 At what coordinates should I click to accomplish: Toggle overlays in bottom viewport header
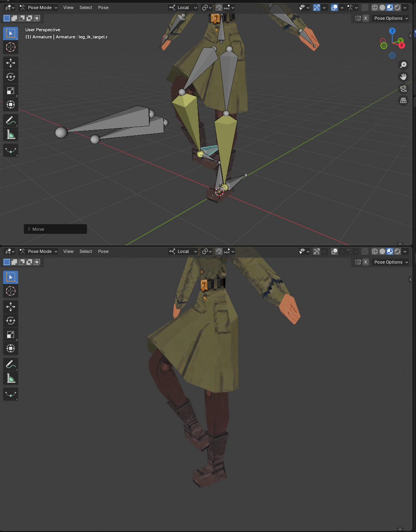[x=334, y=251]
